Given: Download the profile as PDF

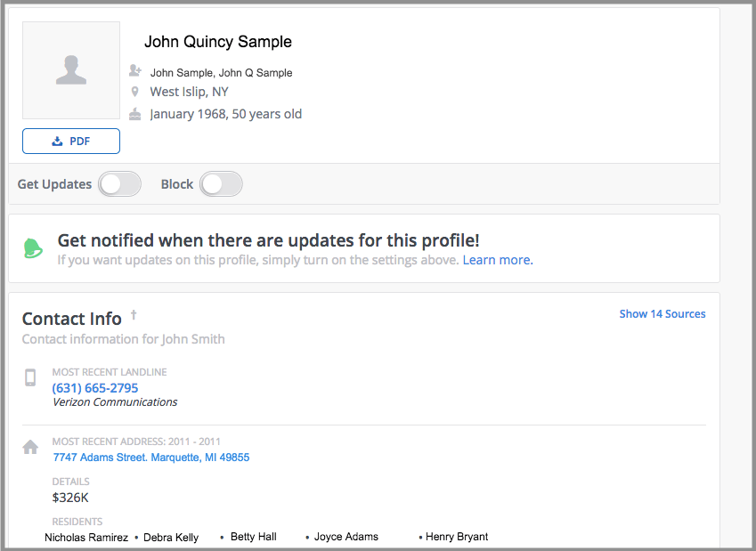Looking at the screenshot, I should (71, 141).
